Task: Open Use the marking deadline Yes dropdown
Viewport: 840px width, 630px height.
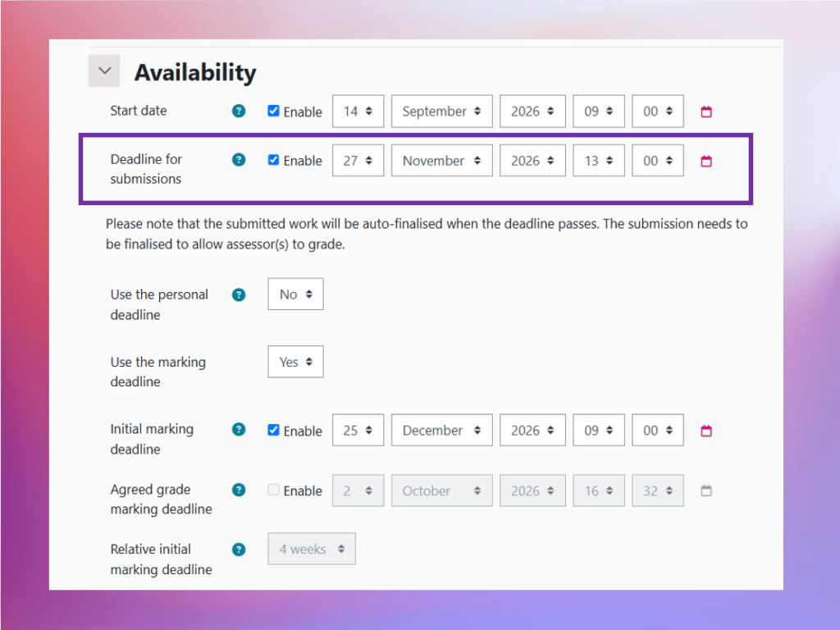Action: point(295,362)
